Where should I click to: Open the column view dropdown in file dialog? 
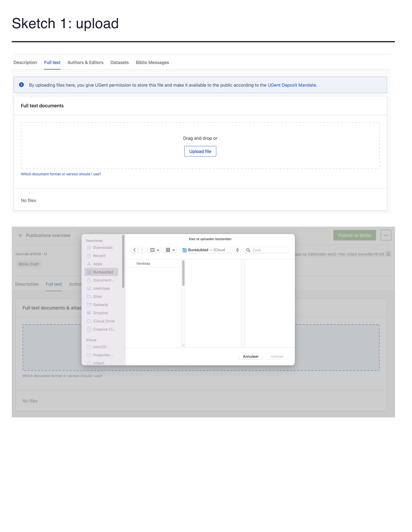pyautogui.click(x=154, y=250)
